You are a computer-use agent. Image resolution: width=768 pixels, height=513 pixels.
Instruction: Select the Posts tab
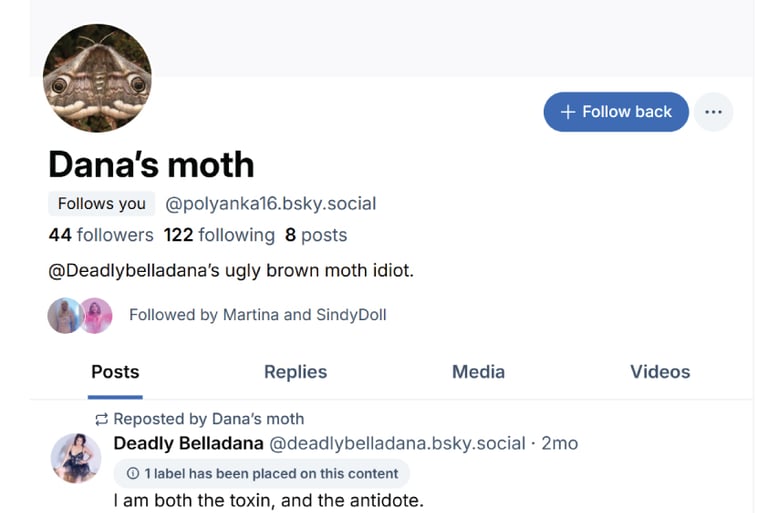[115, 372]
